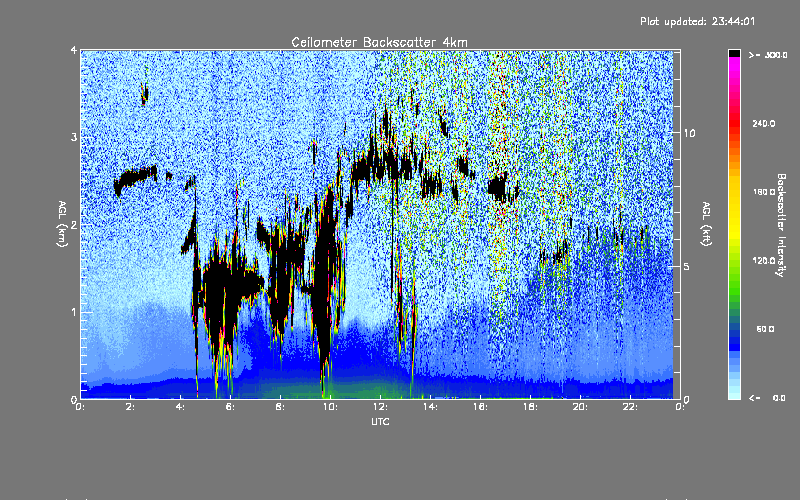Click the '1' km y-axis tick label
This screenshot has height=500, width=800.
74,312
